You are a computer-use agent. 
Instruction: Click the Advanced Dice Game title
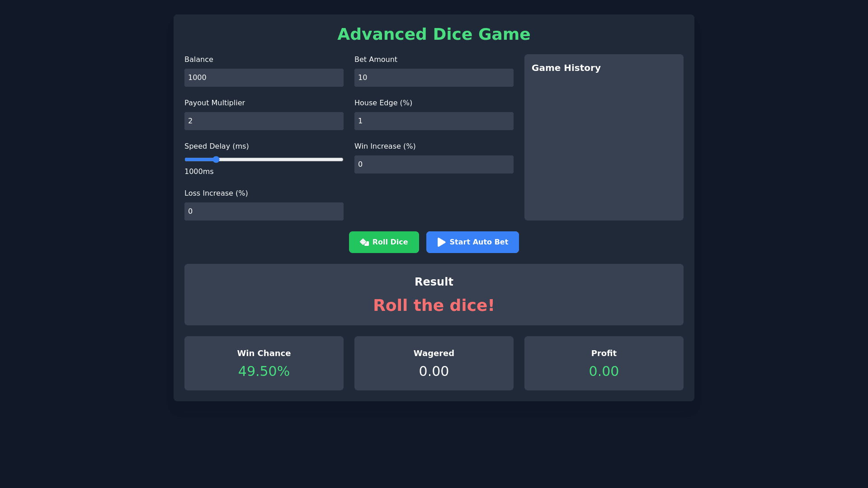[434, 34]
